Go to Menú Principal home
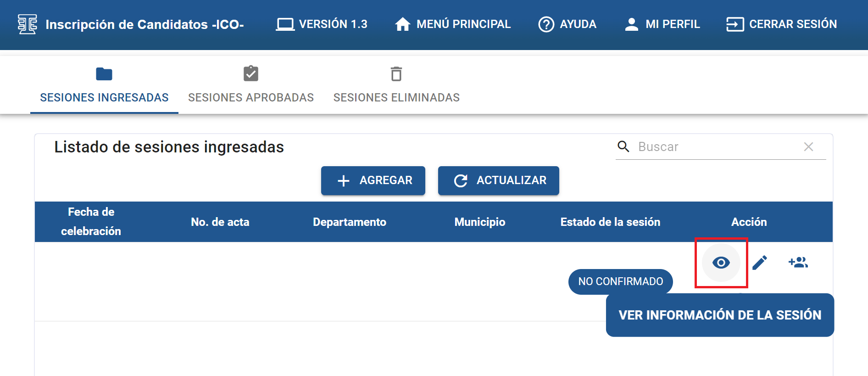The image size is (868, 376). 453,24
